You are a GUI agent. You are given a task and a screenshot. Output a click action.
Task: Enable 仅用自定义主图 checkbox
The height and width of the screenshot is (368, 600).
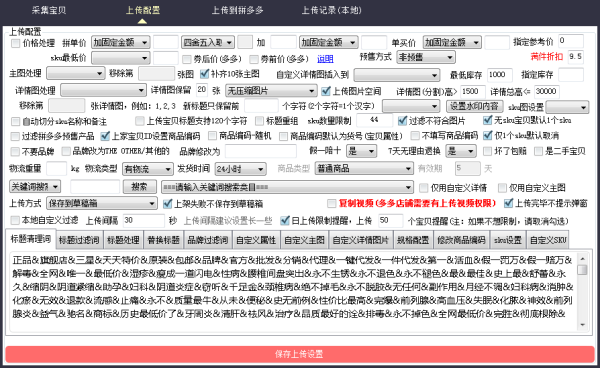click(502, 188)
